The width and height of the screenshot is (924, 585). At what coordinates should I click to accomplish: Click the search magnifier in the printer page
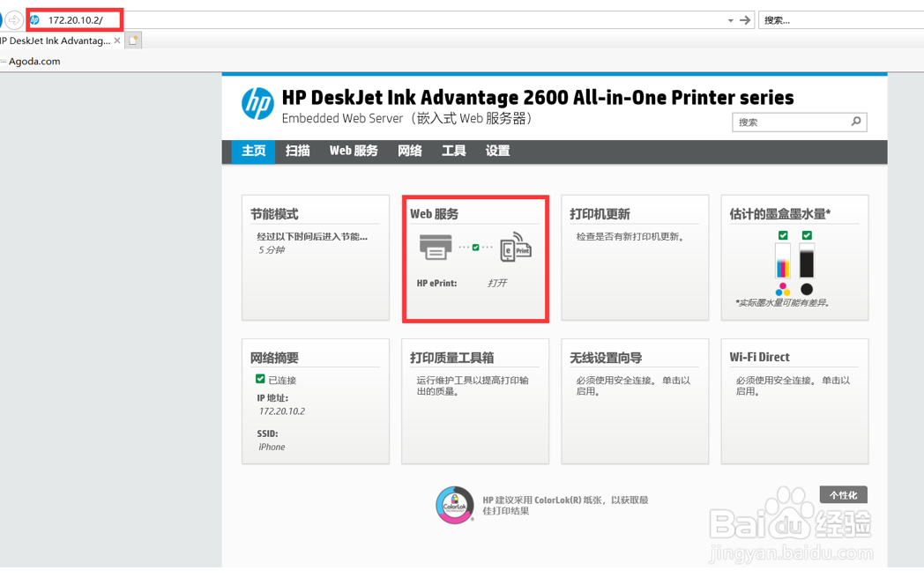[x=855, y=122]
